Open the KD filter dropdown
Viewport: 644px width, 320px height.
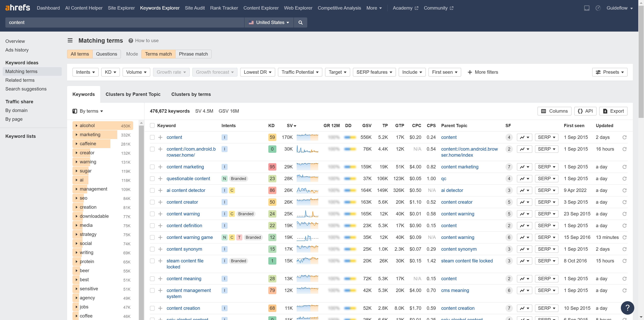tap(110, 72)
